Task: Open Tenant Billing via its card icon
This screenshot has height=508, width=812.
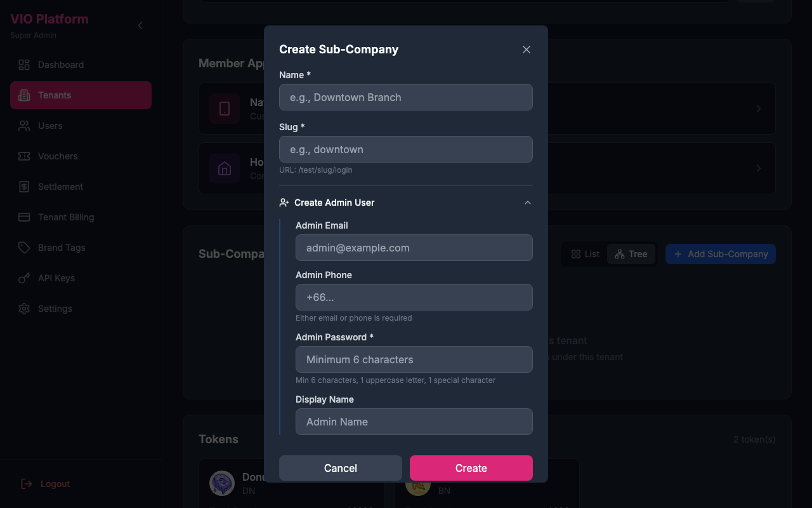Action: coord(23,217)
